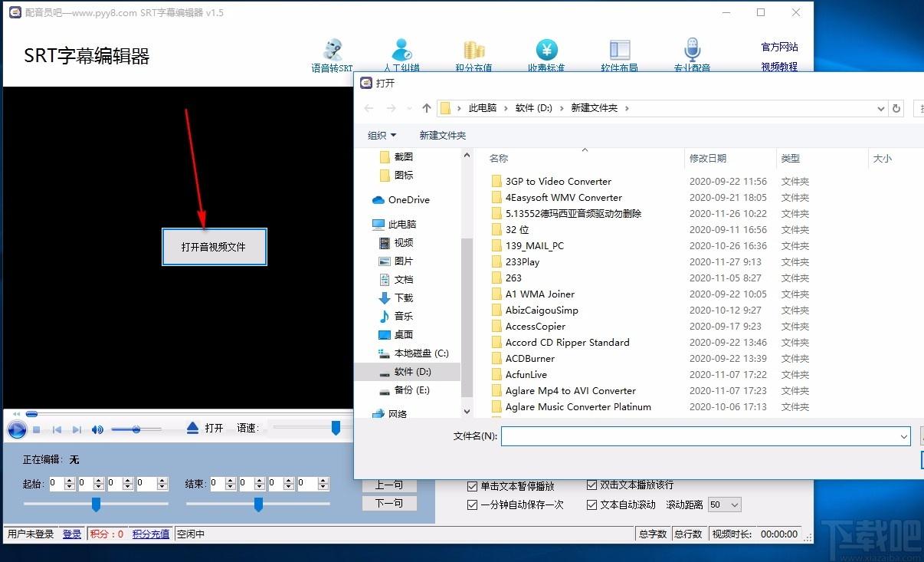Image resolution: width=924 pixels, height=562 pixels.
Task: Click the 登录 login link
Action: (72, 534)
